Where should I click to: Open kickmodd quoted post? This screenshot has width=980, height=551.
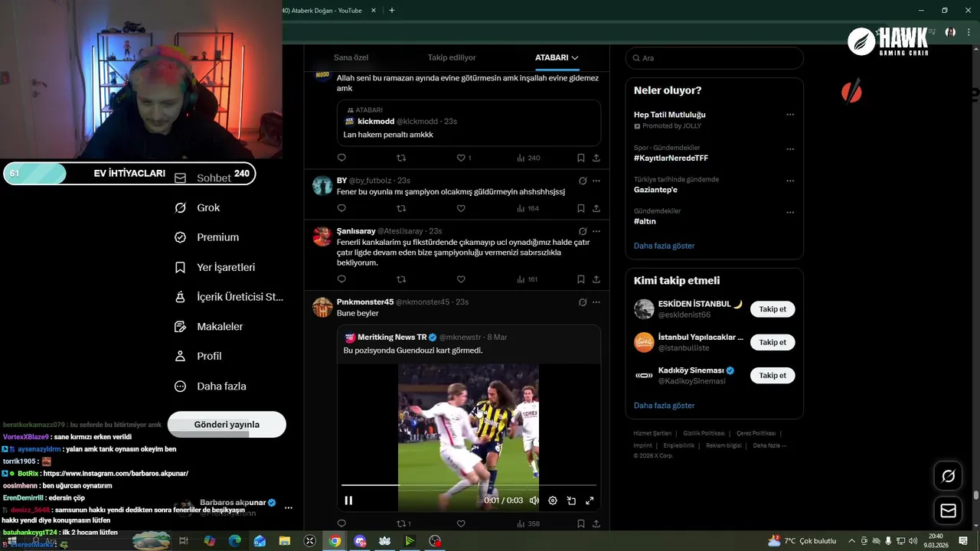(469, 123)
